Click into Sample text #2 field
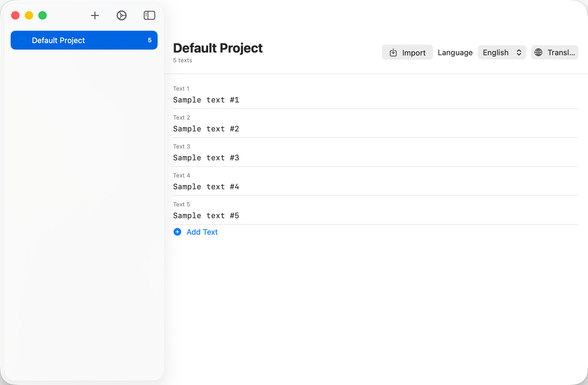 [x=206, y=129]
